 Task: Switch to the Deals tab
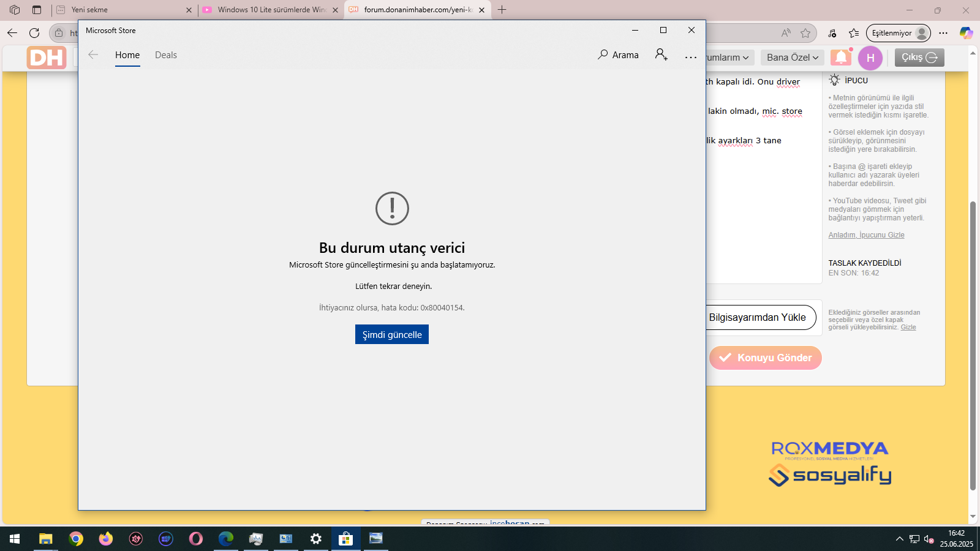166,55
